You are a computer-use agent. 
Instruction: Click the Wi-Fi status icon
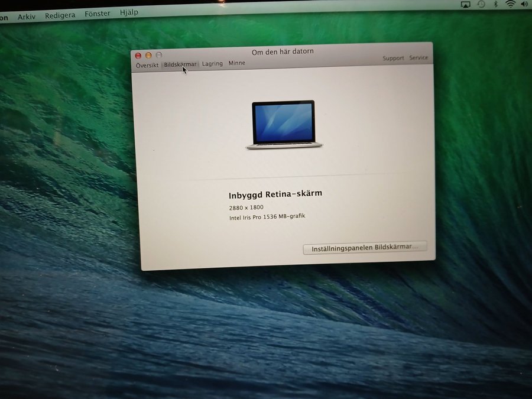(x=510, y=4)
